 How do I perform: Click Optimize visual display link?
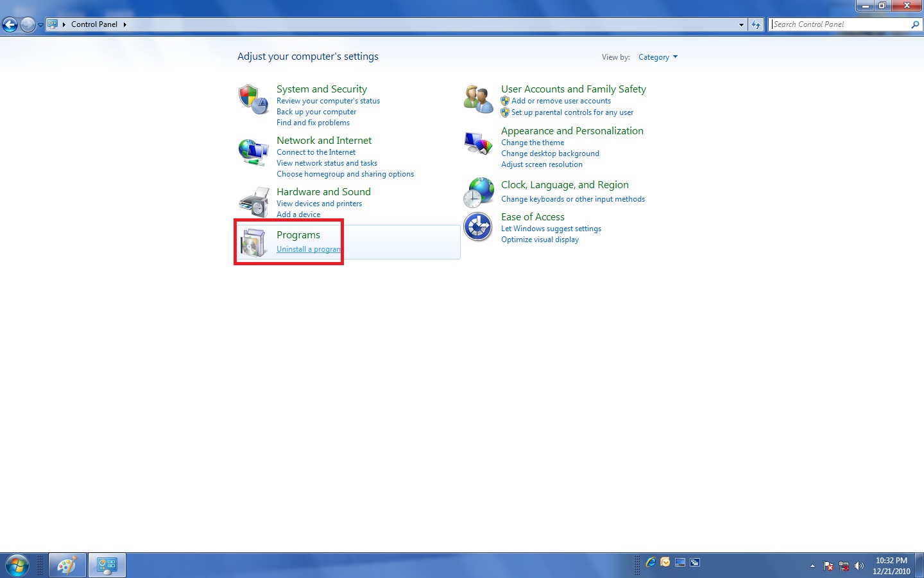point(540,240)
